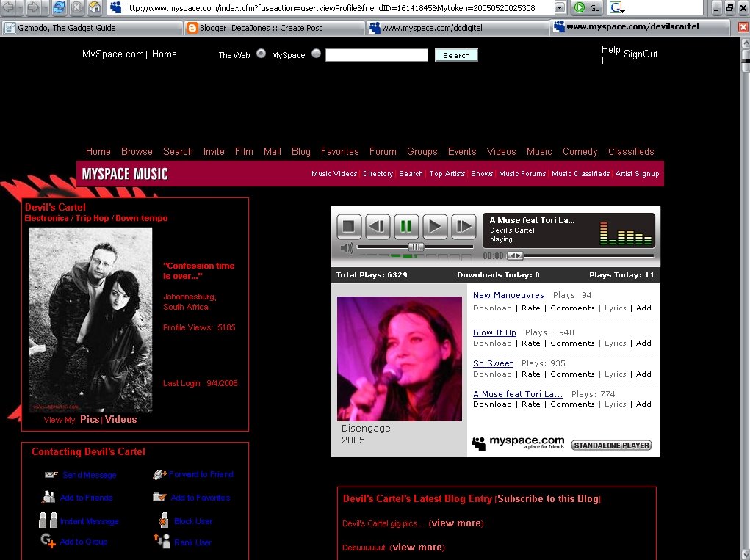Image resolution: width=750 pixels, height=560 pixels.
Task: Stop the music player playback
Action: coord(349,226)
